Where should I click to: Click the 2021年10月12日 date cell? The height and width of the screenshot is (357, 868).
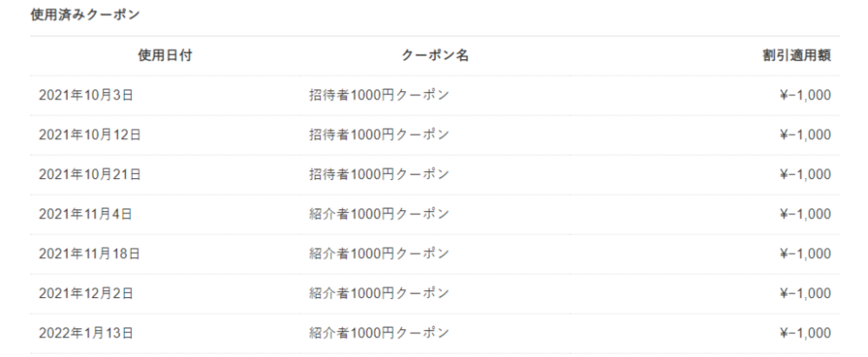[x=89, y=135]
